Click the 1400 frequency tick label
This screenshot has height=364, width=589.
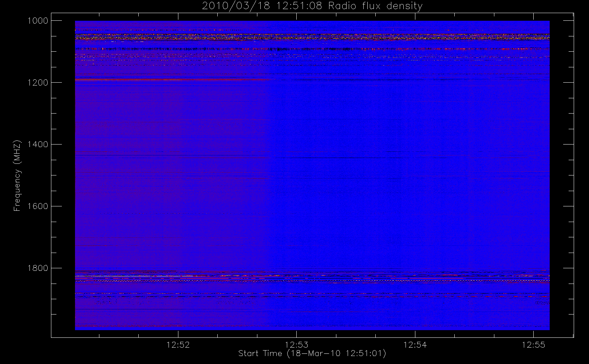coord(38,145)
